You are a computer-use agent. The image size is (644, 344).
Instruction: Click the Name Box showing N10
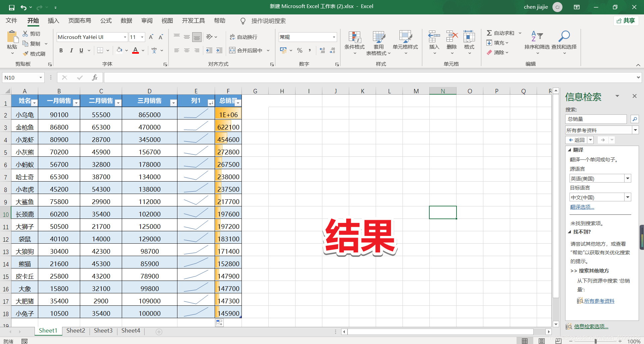(23, 78)
